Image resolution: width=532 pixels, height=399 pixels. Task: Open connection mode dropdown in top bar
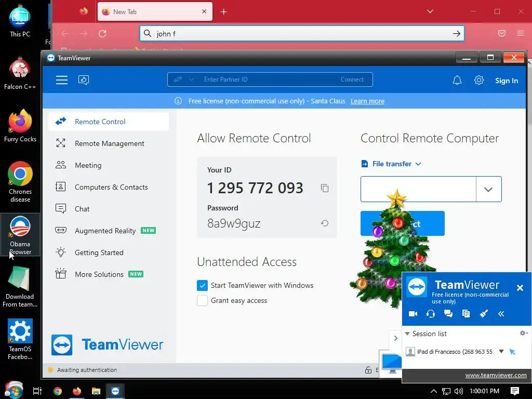click(x=191, y=79)
